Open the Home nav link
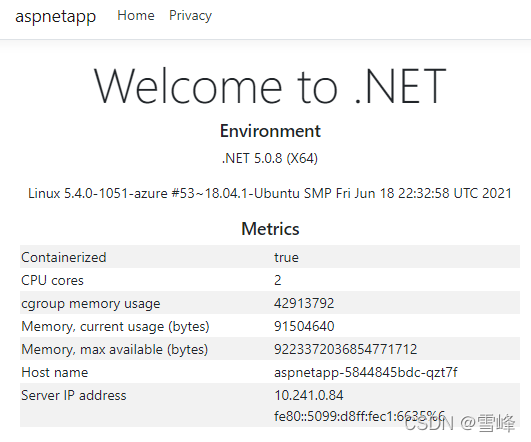Viewport: 531px width, 442px height. click(136, 16)
